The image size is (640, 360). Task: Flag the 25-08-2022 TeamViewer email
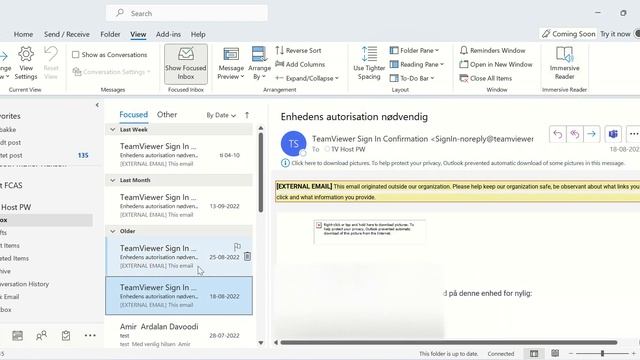coord(237,247)
